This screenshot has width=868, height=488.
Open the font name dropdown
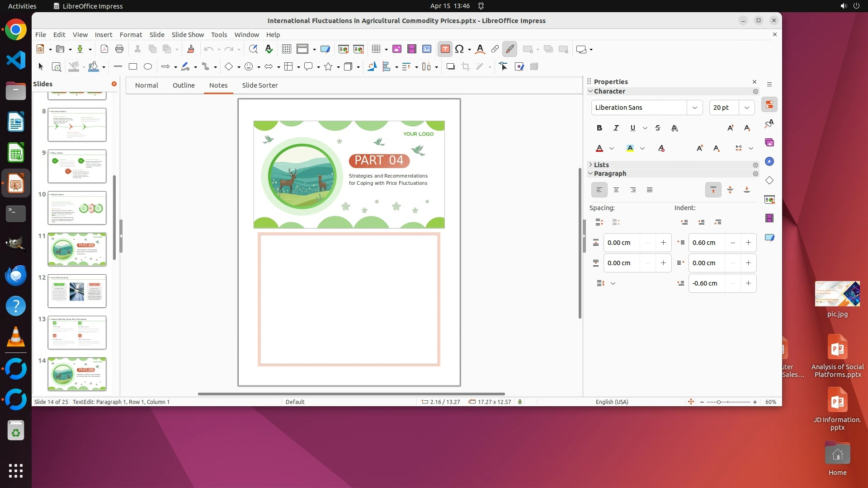[x=694, y=108]
